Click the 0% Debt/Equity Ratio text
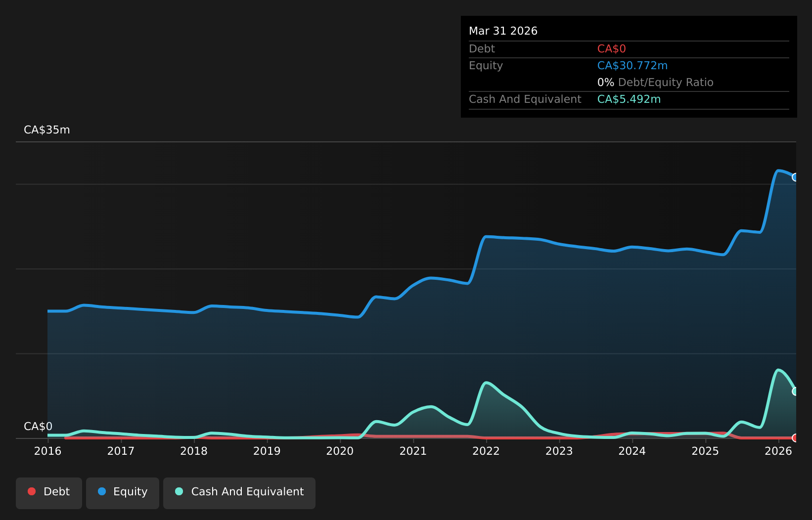 [x=655, y=83]
